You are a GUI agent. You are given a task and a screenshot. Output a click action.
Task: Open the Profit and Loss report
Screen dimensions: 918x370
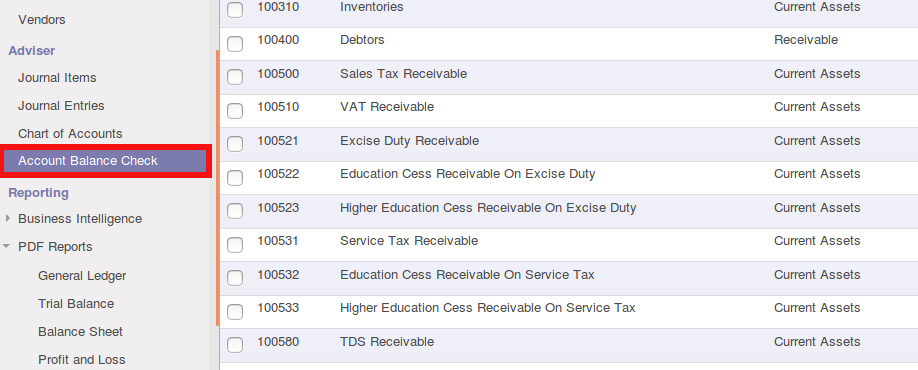(81, 359)
